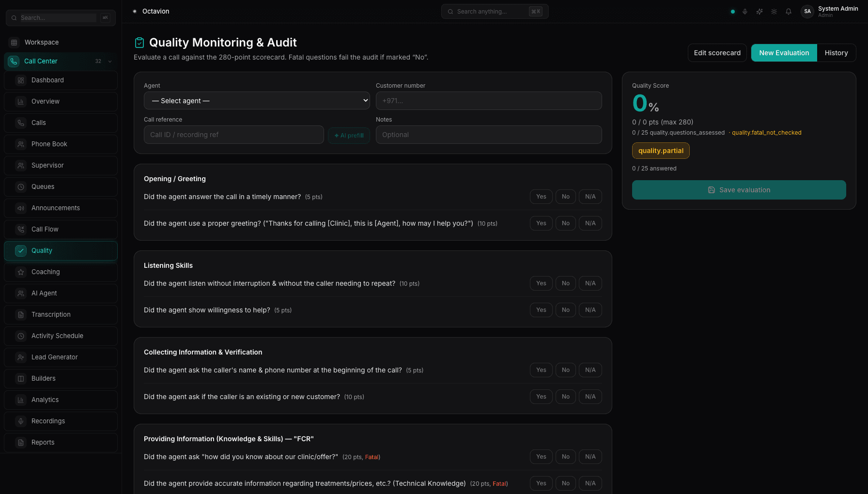The height and width of the screenshot is (494, 868).
Task: Mark Yes for answering call timely
Action: (541, 197)
